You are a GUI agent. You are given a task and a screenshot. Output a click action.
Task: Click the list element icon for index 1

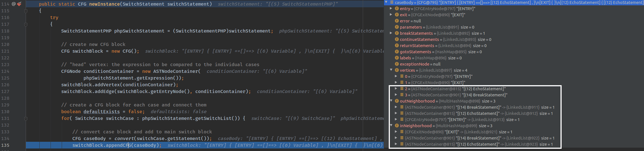point(402,82)
